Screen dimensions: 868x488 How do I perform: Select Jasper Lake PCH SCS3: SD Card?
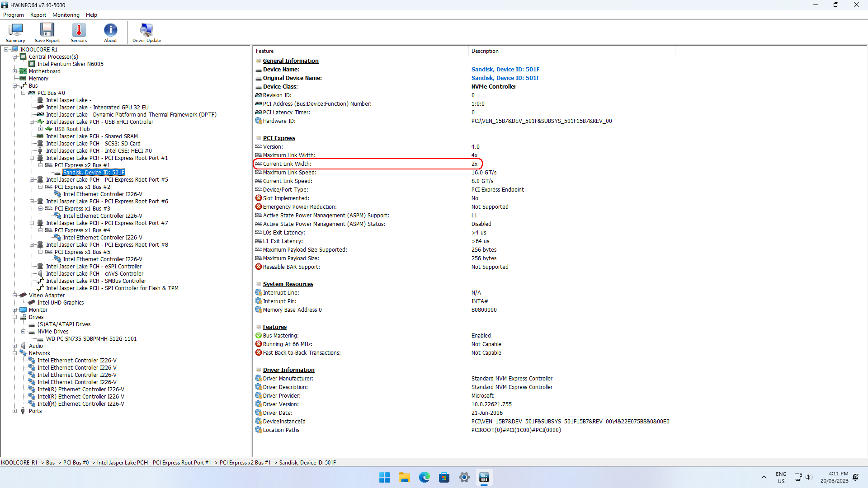(x=93, y=144)
